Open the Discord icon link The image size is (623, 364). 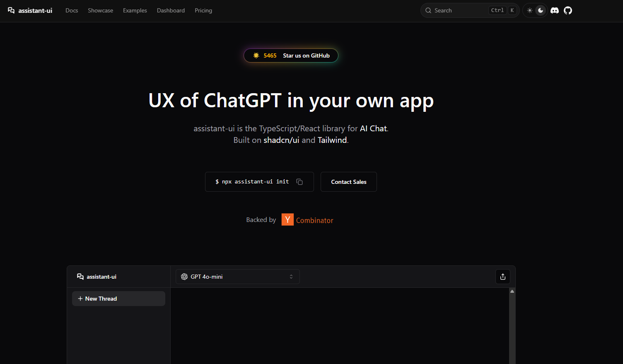click(555, 10)
